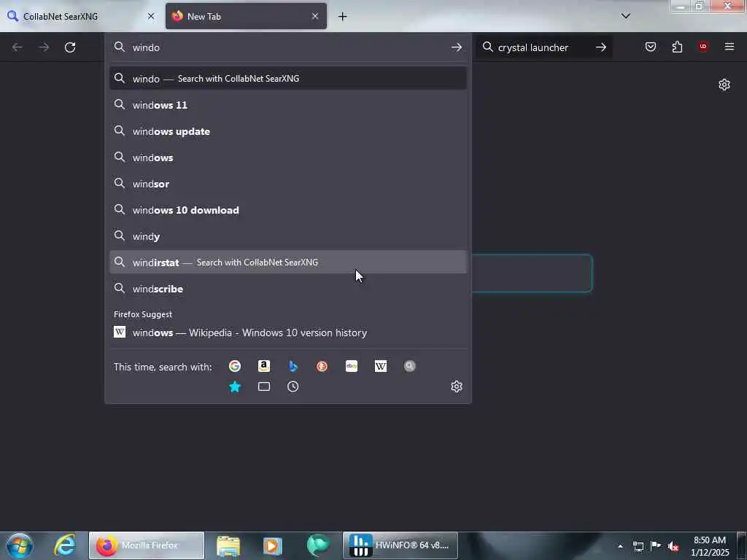Viewport: 747px width, 560px height.
Task: Select the 'windows 10 download' suggestion
Action: tap(287, 210)
